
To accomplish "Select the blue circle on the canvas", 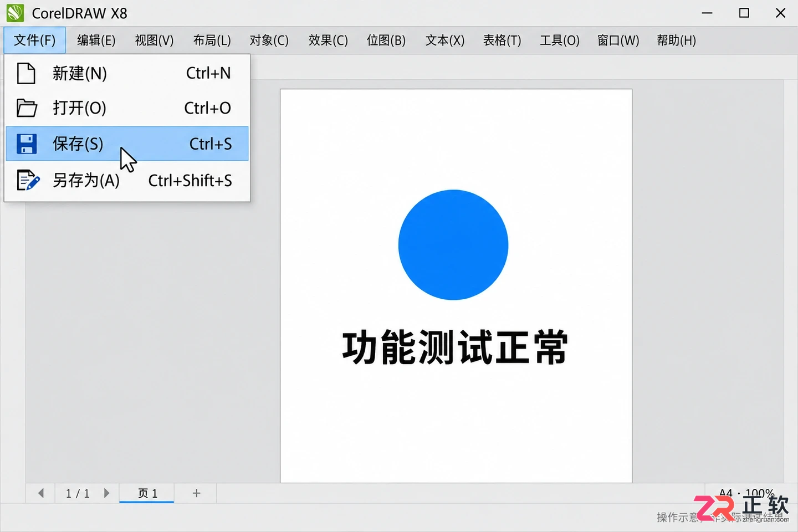I will [453, 245].
